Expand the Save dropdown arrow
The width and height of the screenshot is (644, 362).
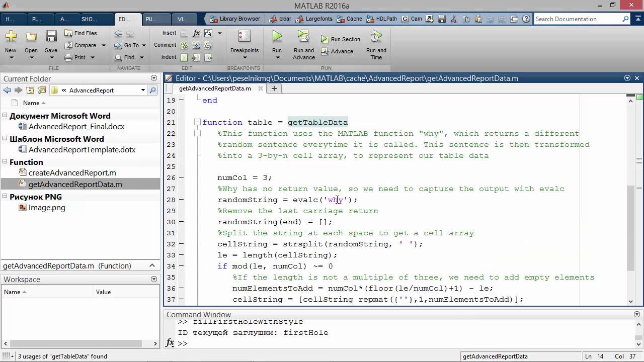pyautogui.click(x=51, y=57)
